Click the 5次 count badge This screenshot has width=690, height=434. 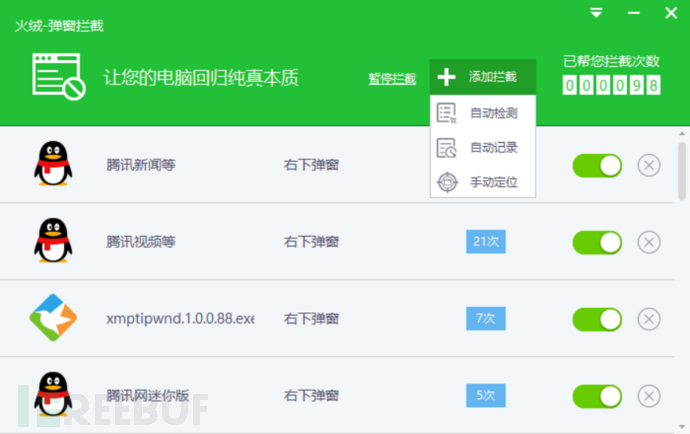486,395
